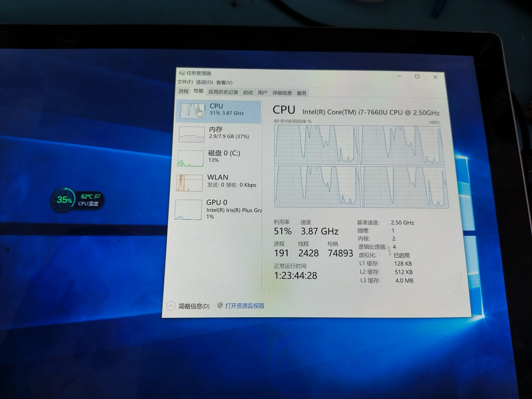The image size is (532, 399).
Task: Click the 简略信息(D) text button
Action: point(194,306)
